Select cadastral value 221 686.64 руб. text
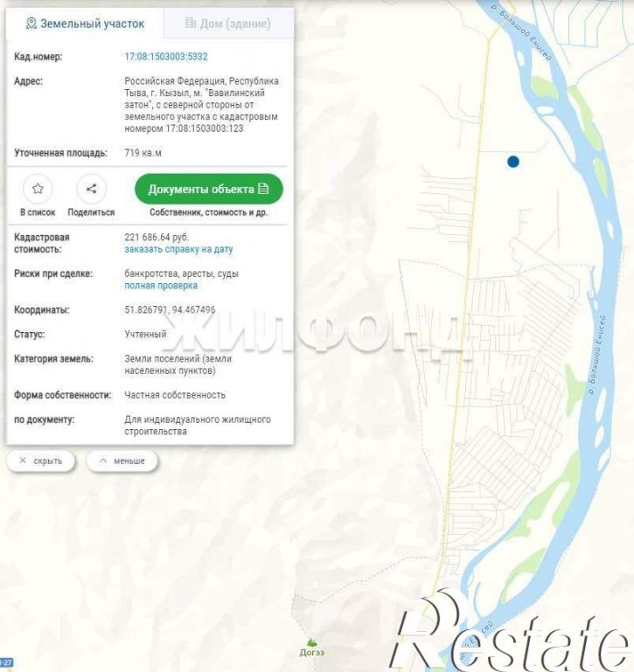 (157, 237)
